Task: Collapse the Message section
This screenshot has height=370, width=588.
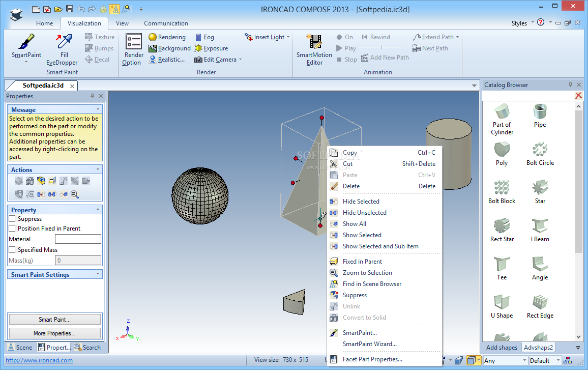Action: 98,109
